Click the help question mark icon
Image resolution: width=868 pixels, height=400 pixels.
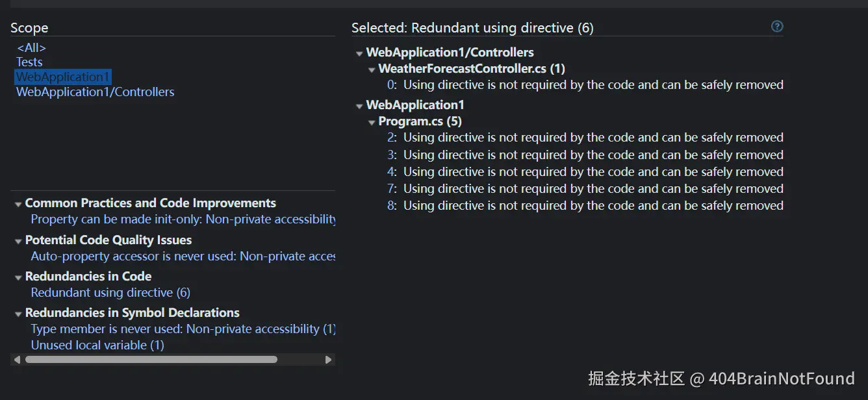tap(776, 27)
